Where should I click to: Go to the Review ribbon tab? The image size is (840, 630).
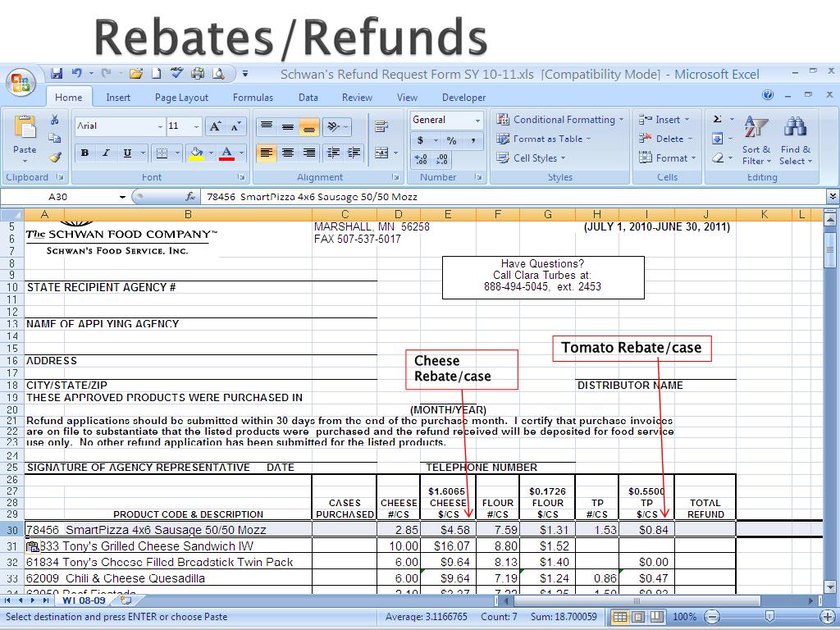pyautogui.click(x=357, y=98)
